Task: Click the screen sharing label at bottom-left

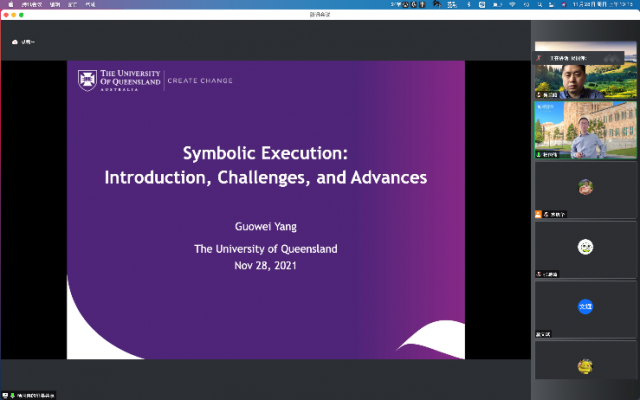Action: (30, 394)
